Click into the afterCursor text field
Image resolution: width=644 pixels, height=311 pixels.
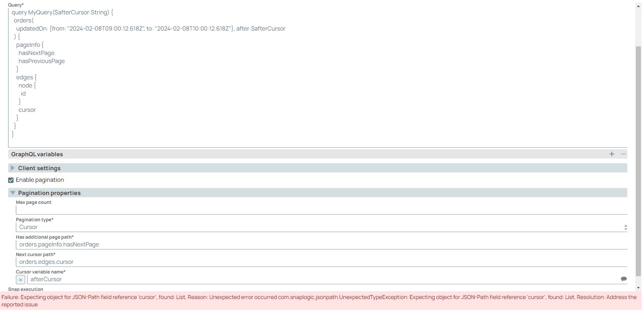[x=321, y=279]
